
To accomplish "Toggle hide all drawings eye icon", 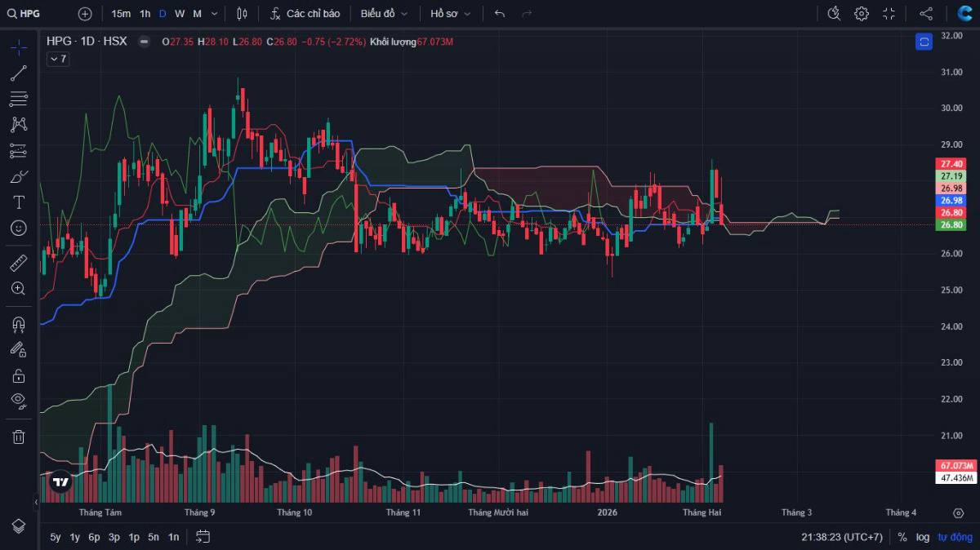I will tap(18, 400).
